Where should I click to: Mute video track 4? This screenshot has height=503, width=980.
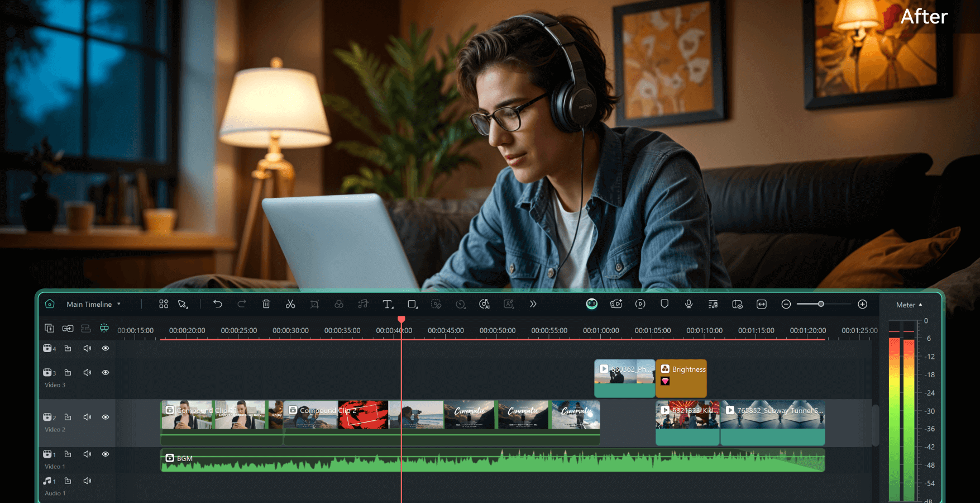(x=87, y=348)
